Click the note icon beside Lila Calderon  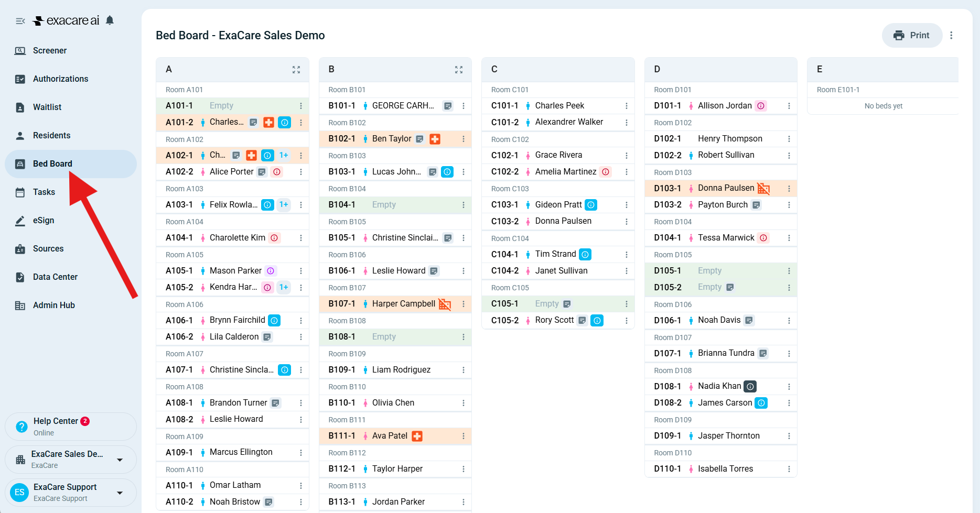coord(267,337)
